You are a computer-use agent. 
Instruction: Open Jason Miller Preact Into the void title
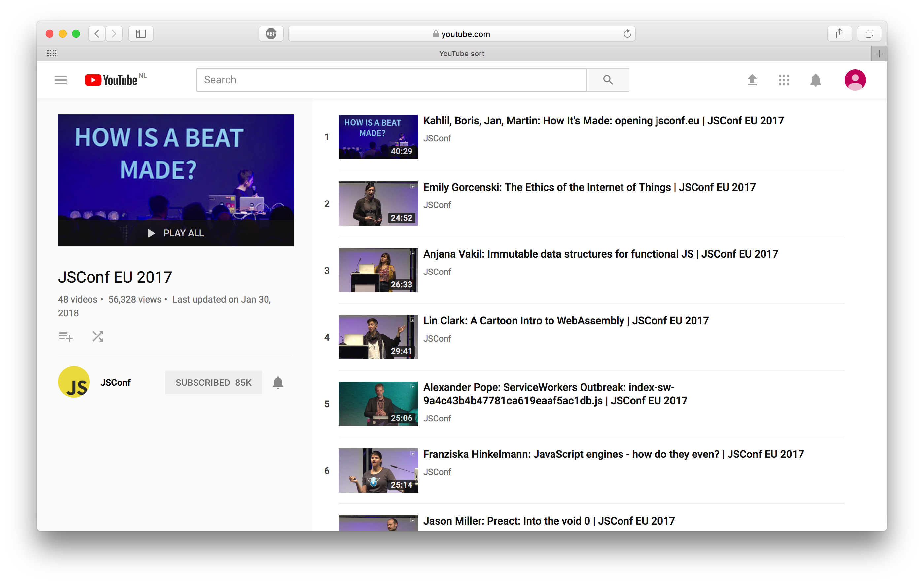pos(549,521)
